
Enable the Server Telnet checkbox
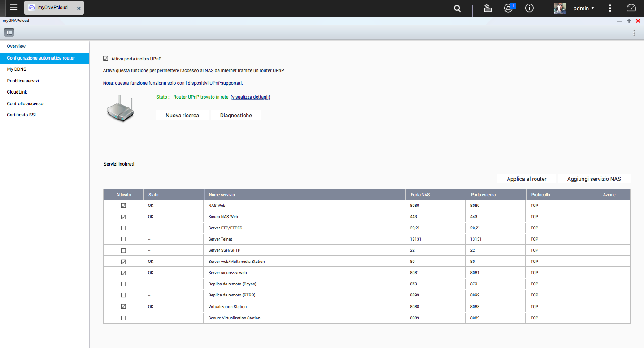click(123, 239)
